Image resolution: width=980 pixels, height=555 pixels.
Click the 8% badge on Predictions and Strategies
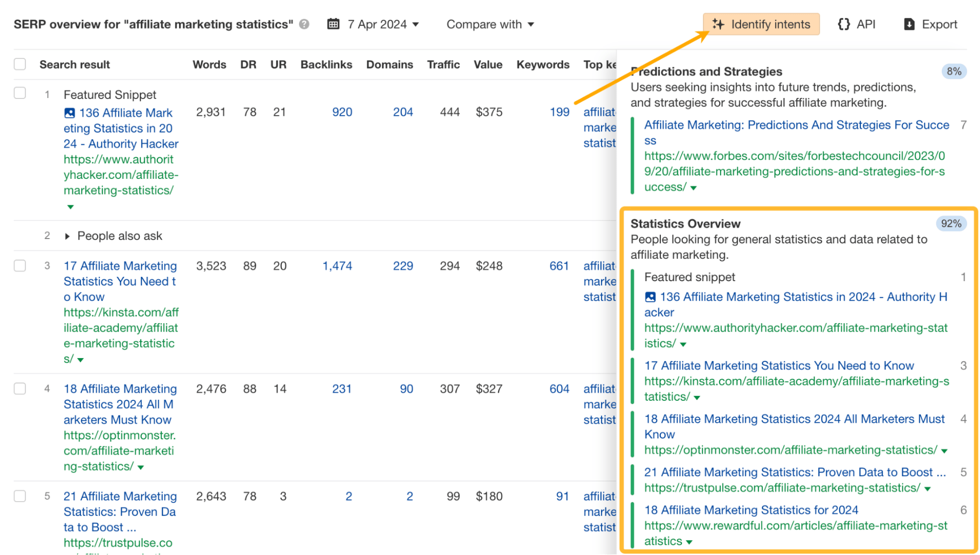[954, 72]
